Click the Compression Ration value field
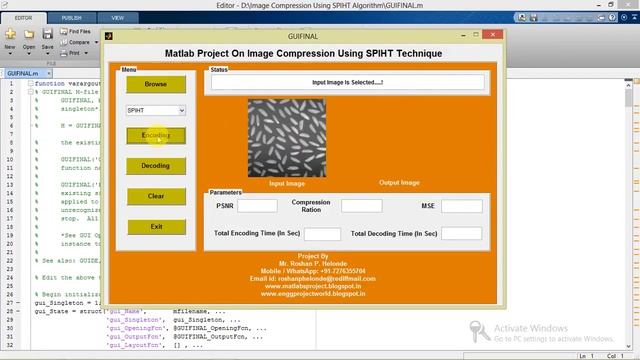The height and width of the screenshot is (360, 640). [362, 206]
